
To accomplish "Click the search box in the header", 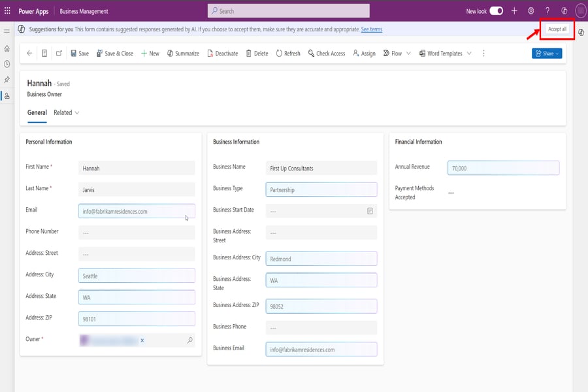I will (x=288, y=11).
